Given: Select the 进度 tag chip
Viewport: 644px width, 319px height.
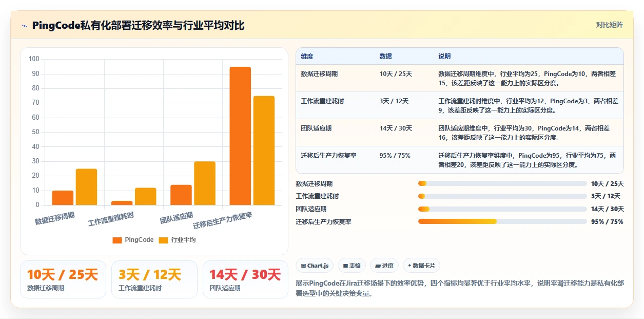Looking at the screenshot, I should [x=384, y=266].
